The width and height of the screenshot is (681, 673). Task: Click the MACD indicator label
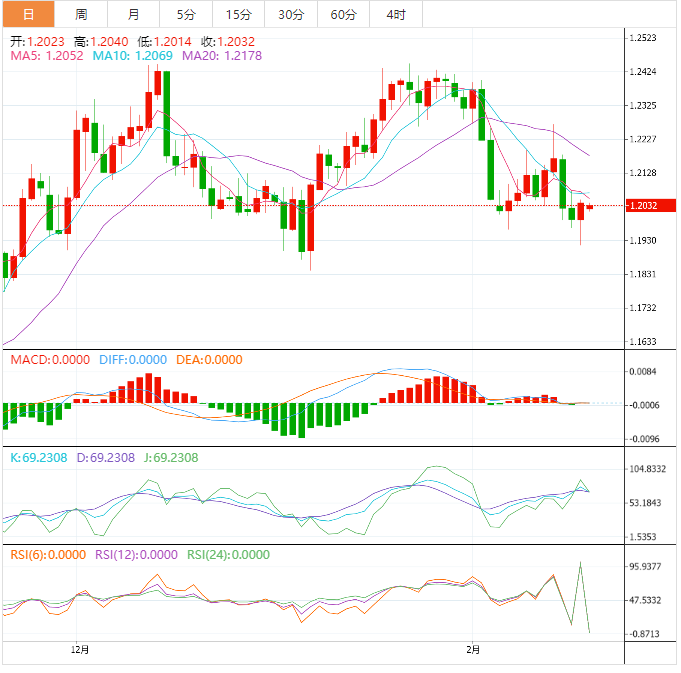[49, 360]
